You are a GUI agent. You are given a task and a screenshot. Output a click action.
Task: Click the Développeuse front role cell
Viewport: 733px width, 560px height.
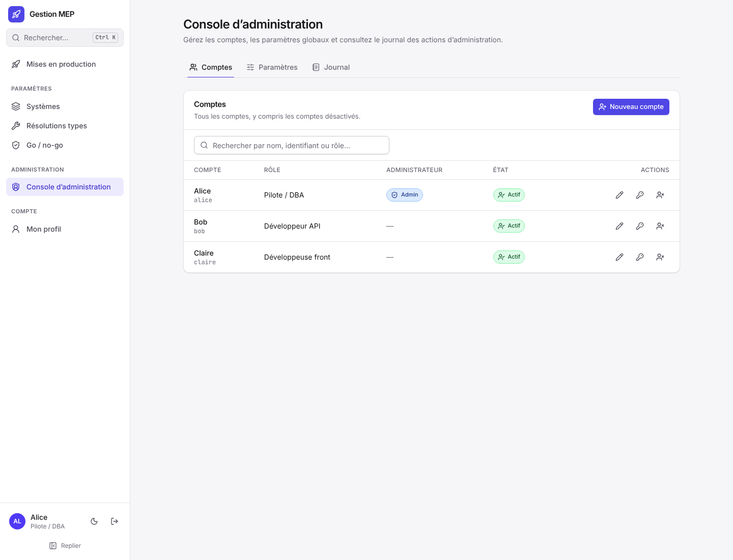click(297, 257)
